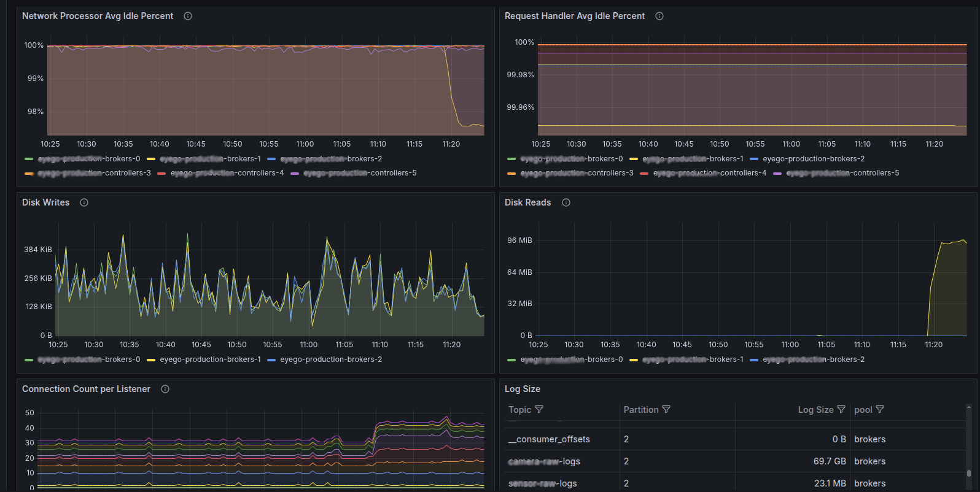The image size is (980, 492).
Task: Click the Log Size column header to sort
Action: 815,410
